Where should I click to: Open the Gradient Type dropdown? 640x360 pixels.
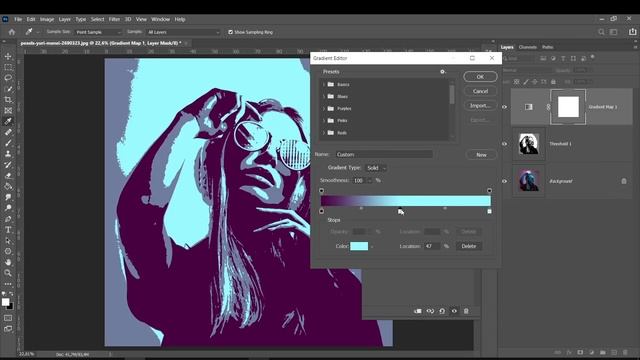click(x=376, y=168)
